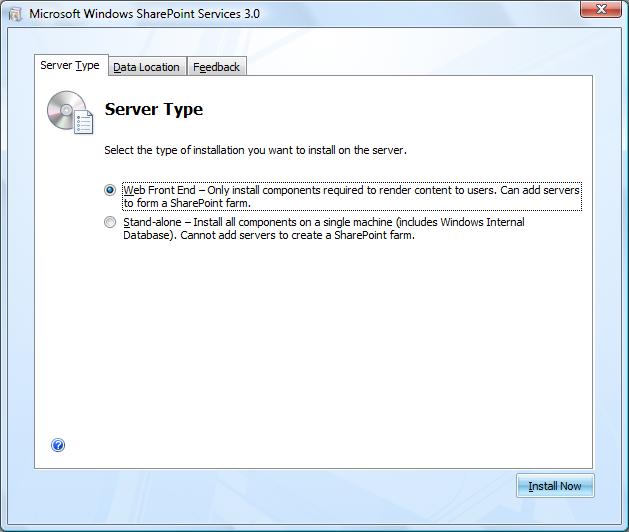Screen dimensions: 629x532
Task: Click the 'Select the type of installation' instruction text
Action: pos(256,150)
